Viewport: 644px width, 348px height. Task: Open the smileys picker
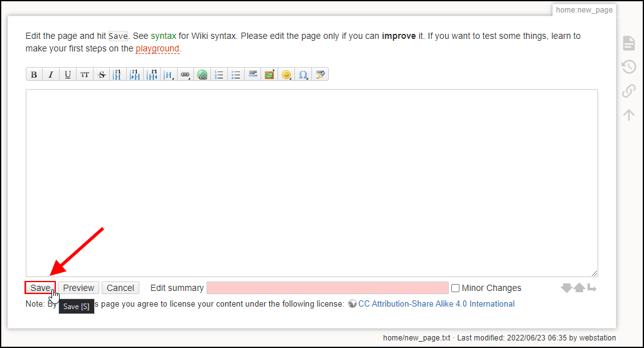tap(286, 74)
